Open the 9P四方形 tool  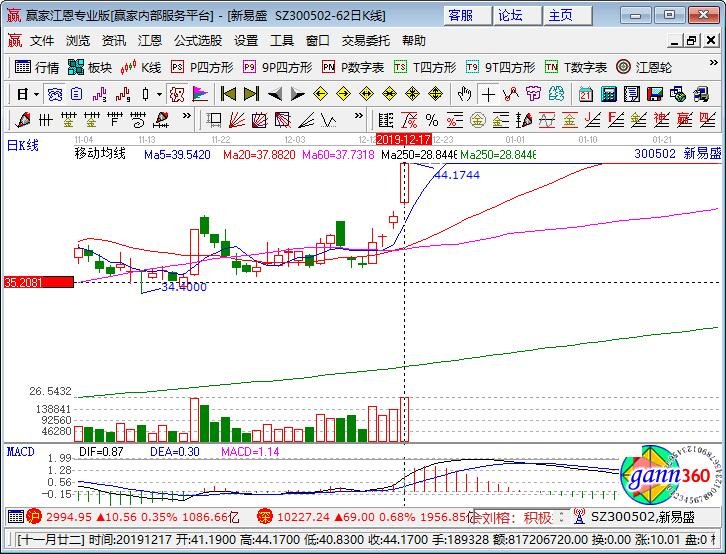click(x=277, y=68)
